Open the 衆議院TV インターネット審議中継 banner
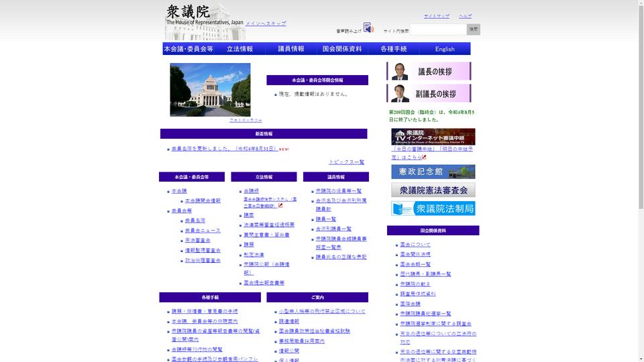The image size is (644, 362). click(433, 137)
